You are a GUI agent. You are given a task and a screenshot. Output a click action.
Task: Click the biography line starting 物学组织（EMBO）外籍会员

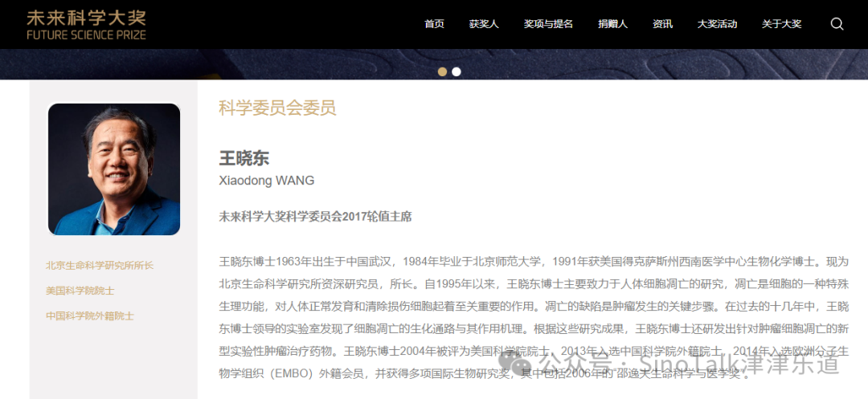[485, 373]
